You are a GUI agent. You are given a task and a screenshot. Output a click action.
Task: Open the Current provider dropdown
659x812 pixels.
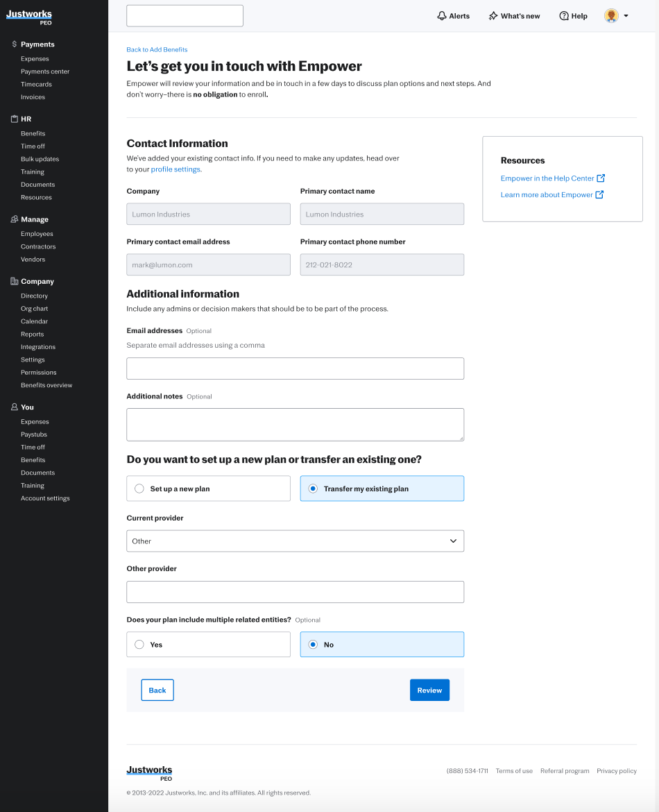click(x=295, y=541)
